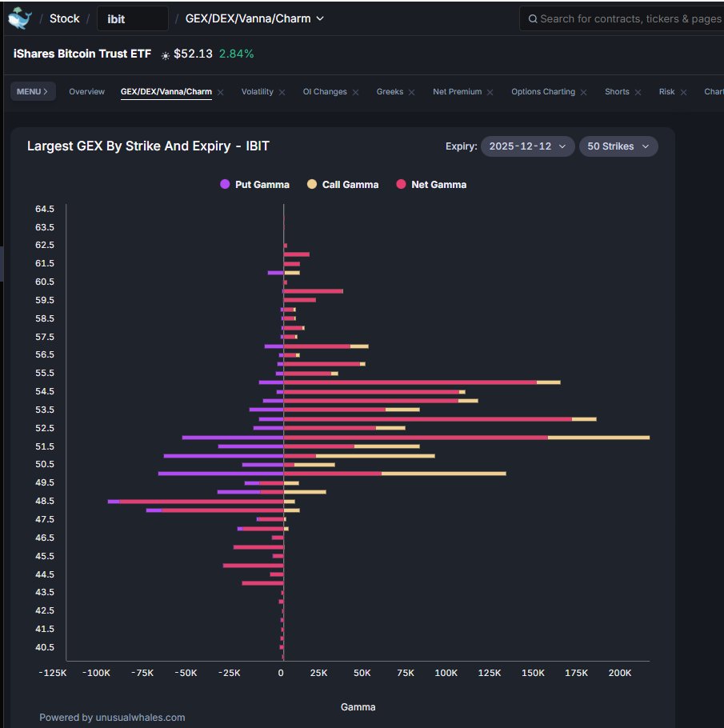Click the Powered by unusualwhales.com link
The image size is (724, 728).
tap(112, 718)
